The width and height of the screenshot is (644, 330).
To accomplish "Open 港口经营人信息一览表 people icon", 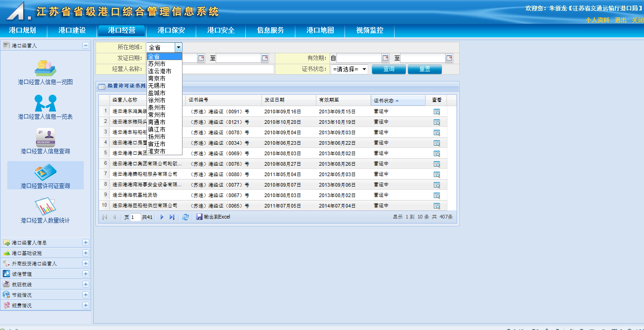I will point(46,103).
